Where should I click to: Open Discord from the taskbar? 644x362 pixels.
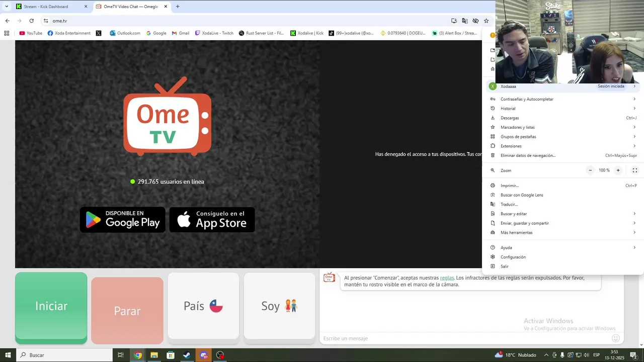203,355
